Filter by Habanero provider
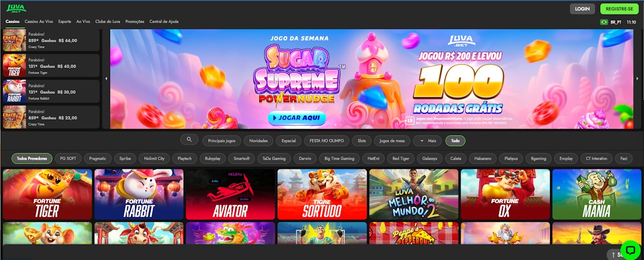Image resolution: width=644 pixels, height=260 pixels. (483, 159)
